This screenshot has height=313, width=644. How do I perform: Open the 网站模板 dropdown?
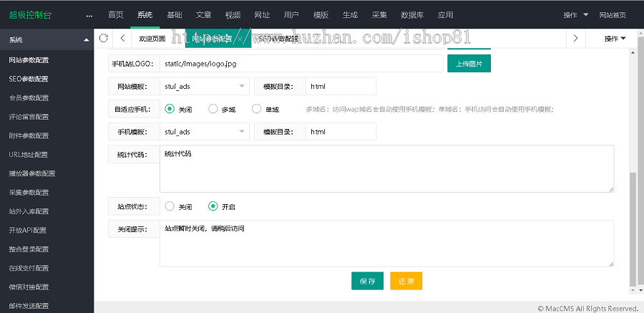tap(205, 87)
